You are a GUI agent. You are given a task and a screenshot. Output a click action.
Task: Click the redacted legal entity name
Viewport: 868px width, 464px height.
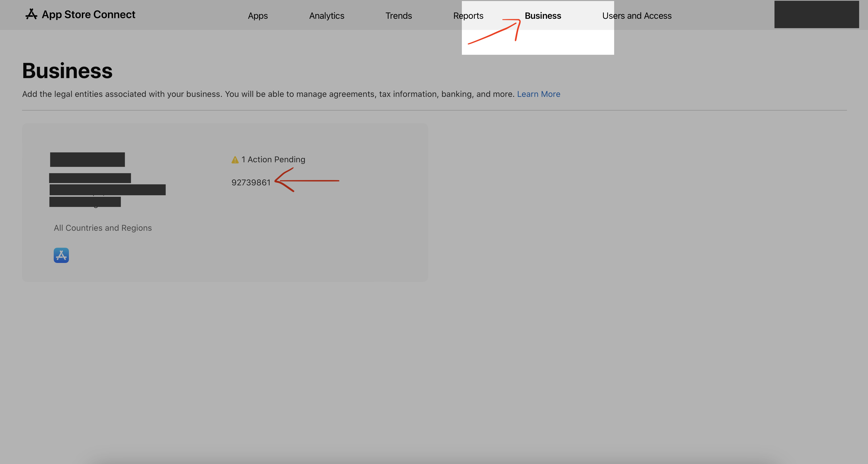pos(87,159)
